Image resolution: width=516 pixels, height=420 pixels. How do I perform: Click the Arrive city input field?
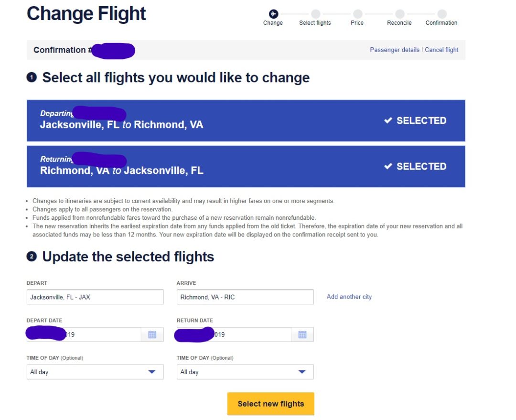pos(245,297)
